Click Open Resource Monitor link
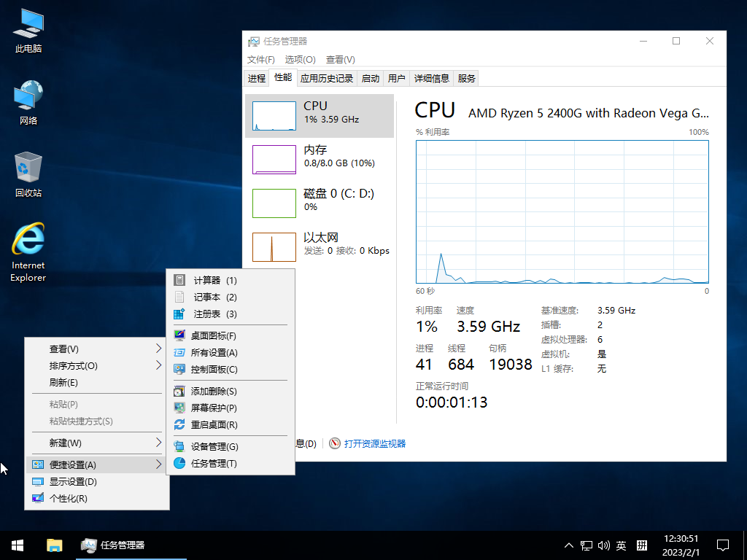This screenshot has width=747, height=560. click(374, 443)
